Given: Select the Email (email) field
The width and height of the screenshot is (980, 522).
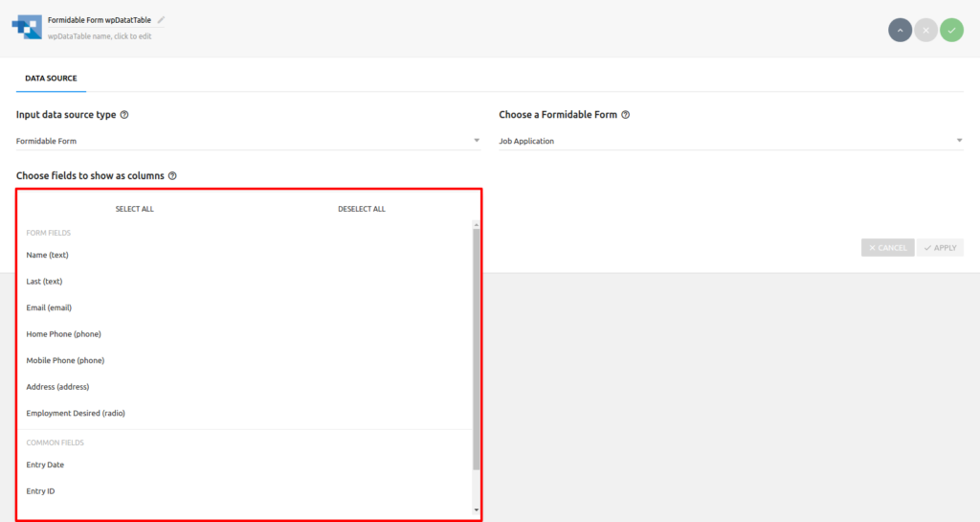Looking at the screenshot, I should (x=245, y=307).
